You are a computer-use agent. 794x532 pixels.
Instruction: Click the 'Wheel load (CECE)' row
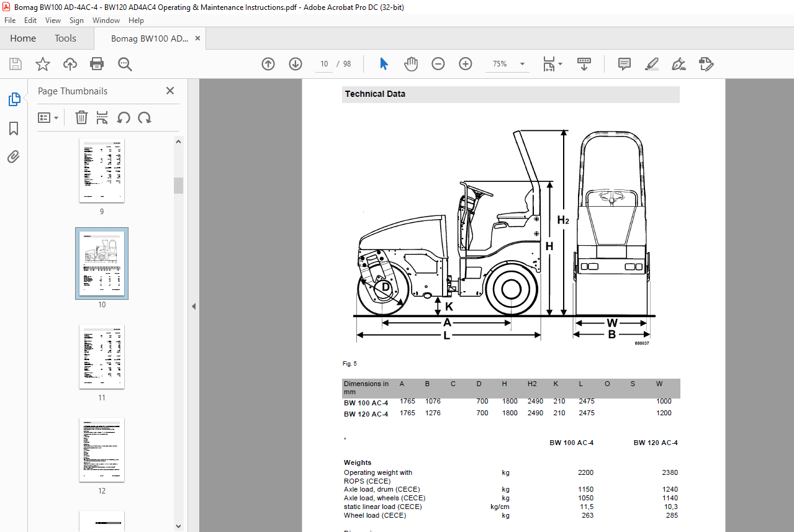(x=511, y=515)
